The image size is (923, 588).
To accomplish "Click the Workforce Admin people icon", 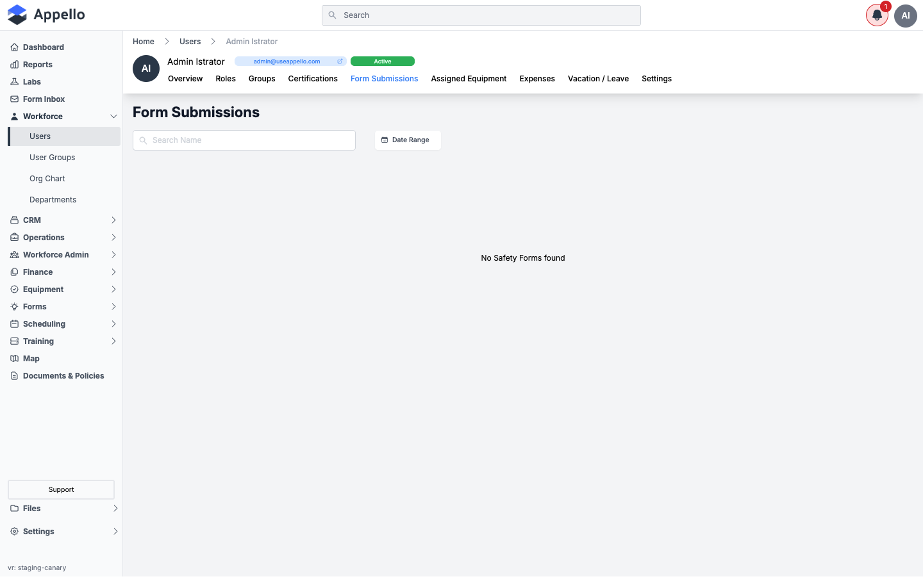I will [14, 255].
